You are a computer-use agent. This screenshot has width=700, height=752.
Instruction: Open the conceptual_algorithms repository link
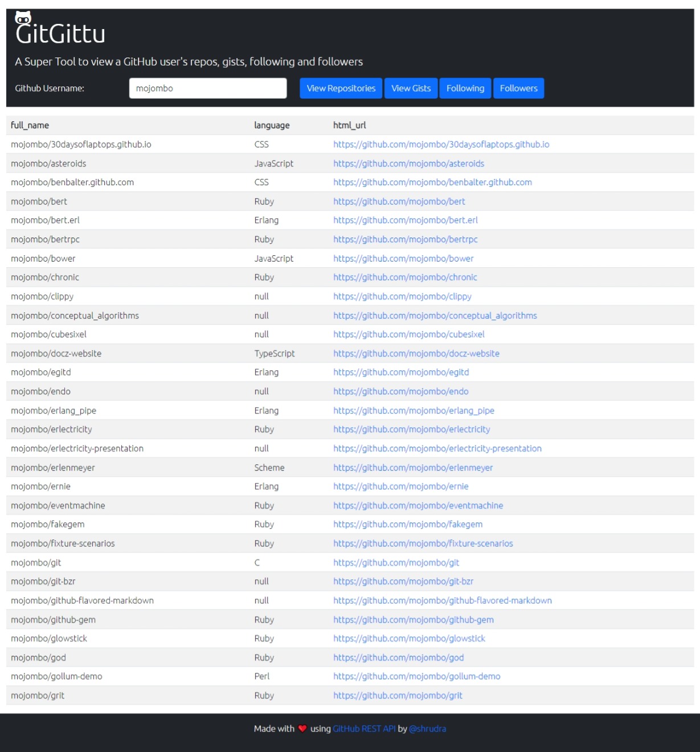pos(435,316)
